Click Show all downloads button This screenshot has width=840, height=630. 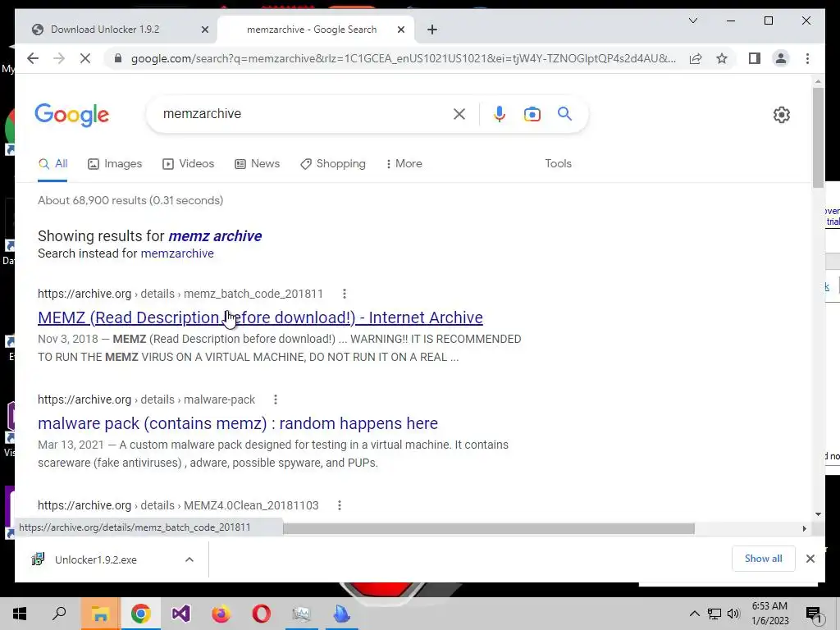tap(763, 558)
